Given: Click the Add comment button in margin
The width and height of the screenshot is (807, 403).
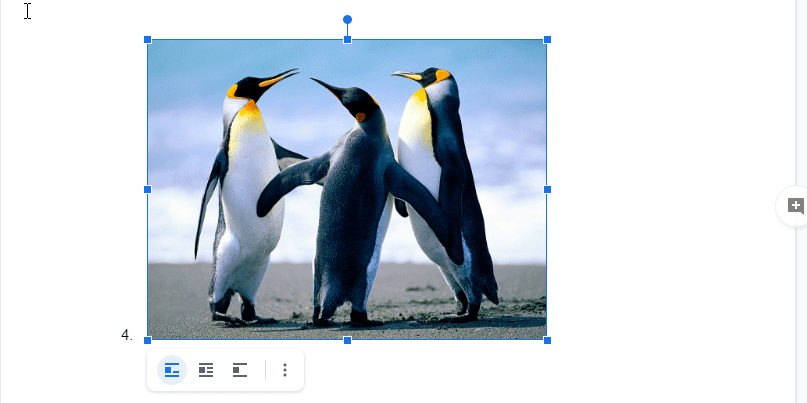Looking at the screenshot, I should [795, 206].
